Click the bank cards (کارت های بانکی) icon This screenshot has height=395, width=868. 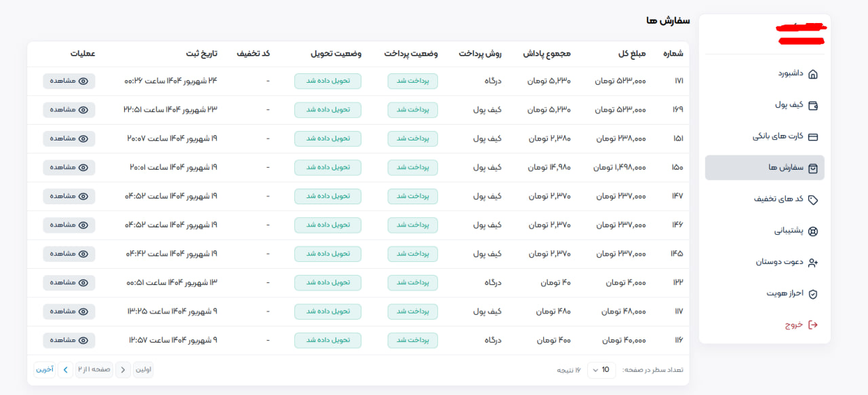(813, 136)
